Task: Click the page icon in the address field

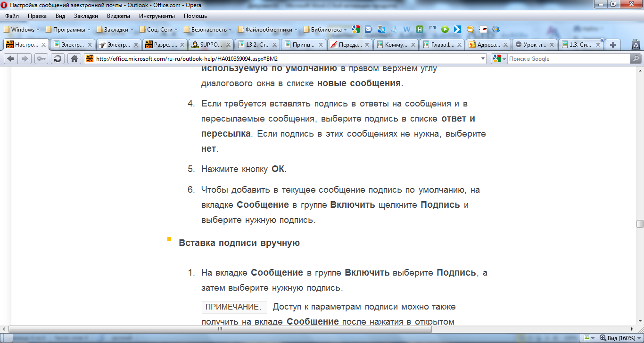Action: [x=90, y=59]
